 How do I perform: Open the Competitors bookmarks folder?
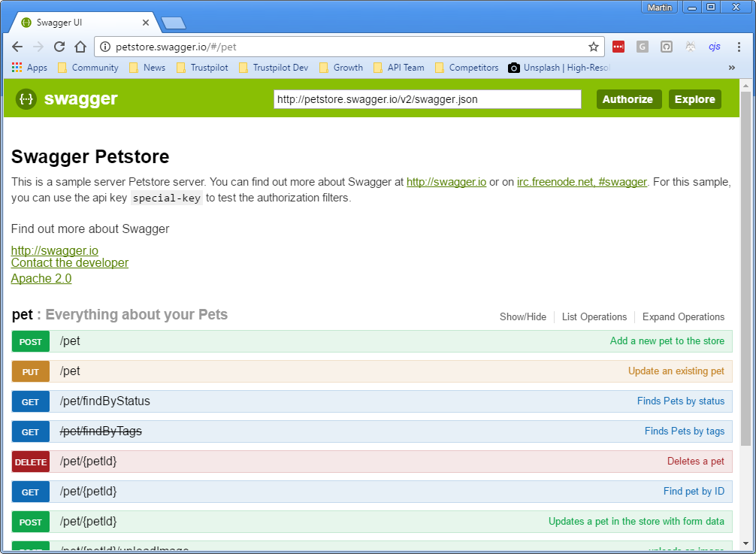pos(467,68)
